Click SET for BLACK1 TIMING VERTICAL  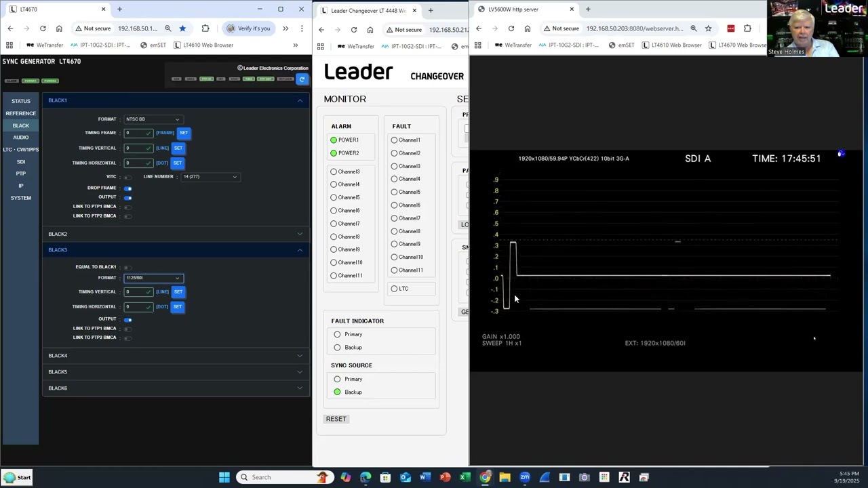[x=178, y=148]
